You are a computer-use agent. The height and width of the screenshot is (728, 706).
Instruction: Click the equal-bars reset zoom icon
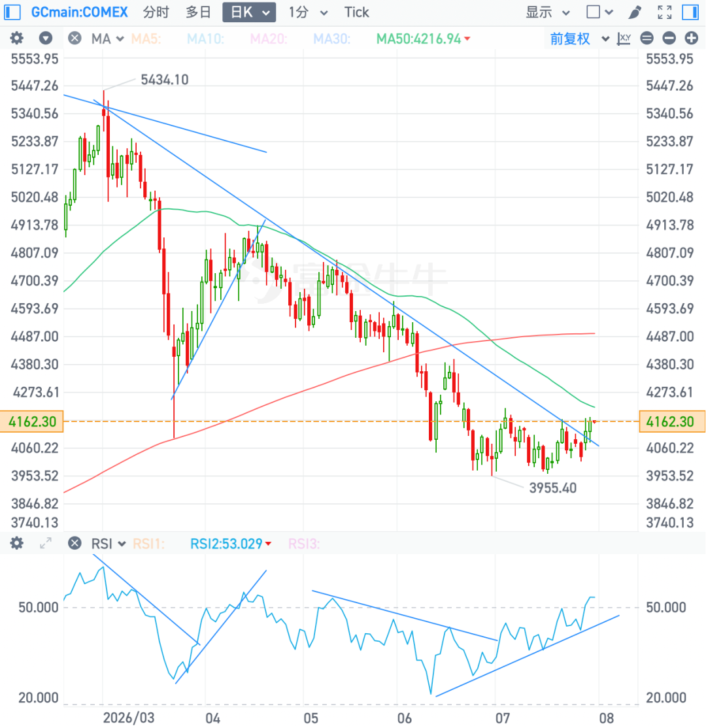tap(647, 38)
